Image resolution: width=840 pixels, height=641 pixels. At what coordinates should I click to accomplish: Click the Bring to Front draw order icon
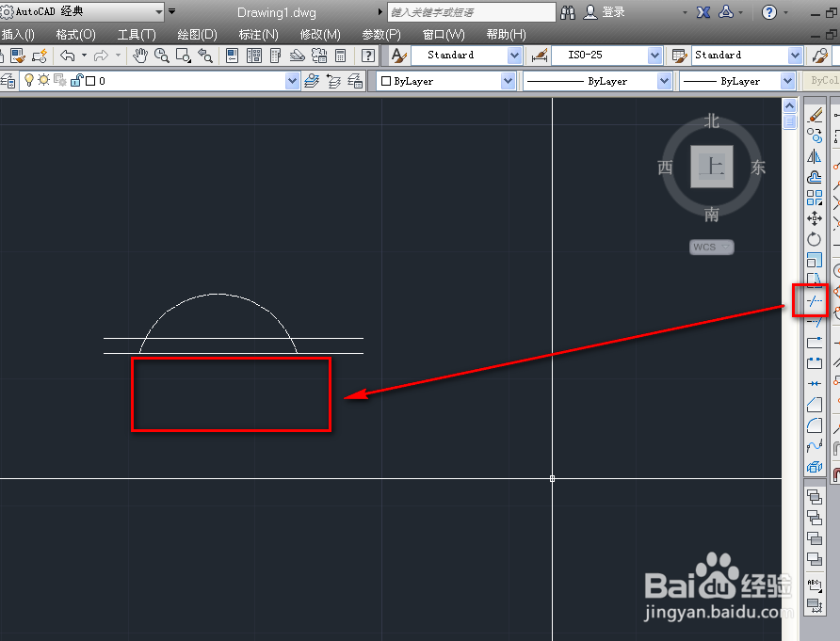tap(815, 497)
